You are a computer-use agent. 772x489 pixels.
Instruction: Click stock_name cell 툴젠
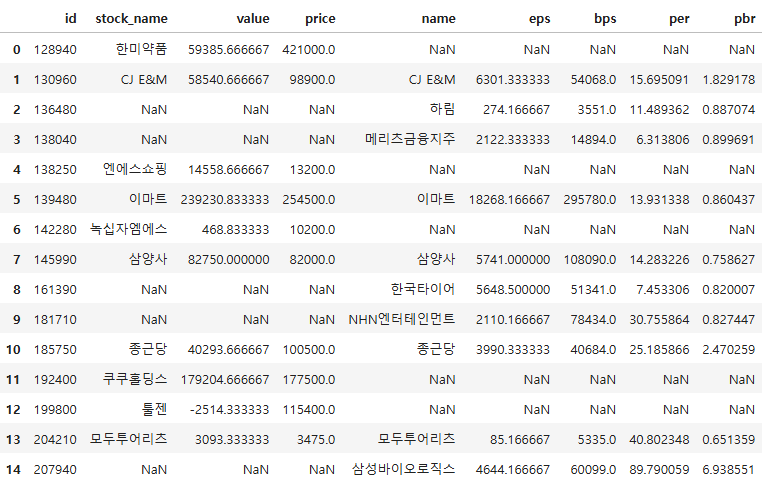pyautogui.click(x=155, y=410)
